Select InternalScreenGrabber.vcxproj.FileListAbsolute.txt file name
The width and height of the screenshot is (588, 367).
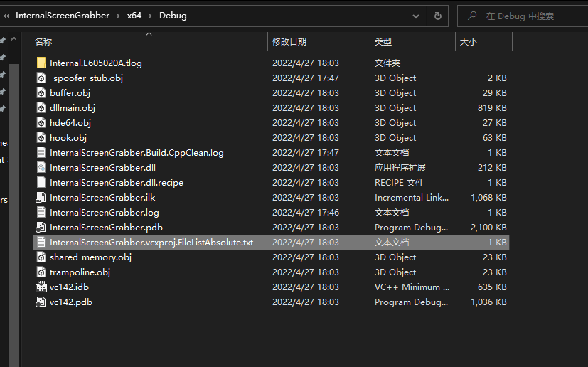click(x=151, y=243)
